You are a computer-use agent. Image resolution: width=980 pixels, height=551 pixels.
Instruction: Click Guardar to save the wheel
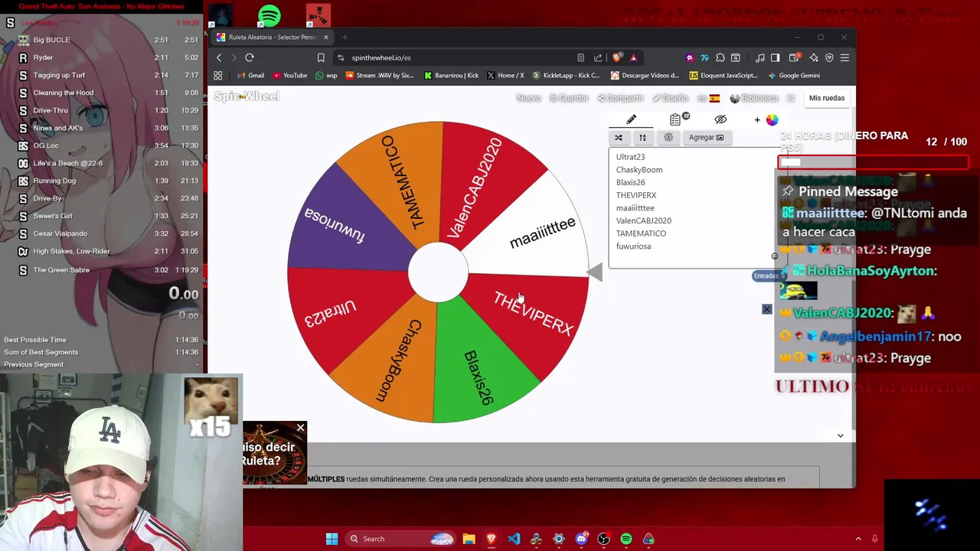[569, 98]
